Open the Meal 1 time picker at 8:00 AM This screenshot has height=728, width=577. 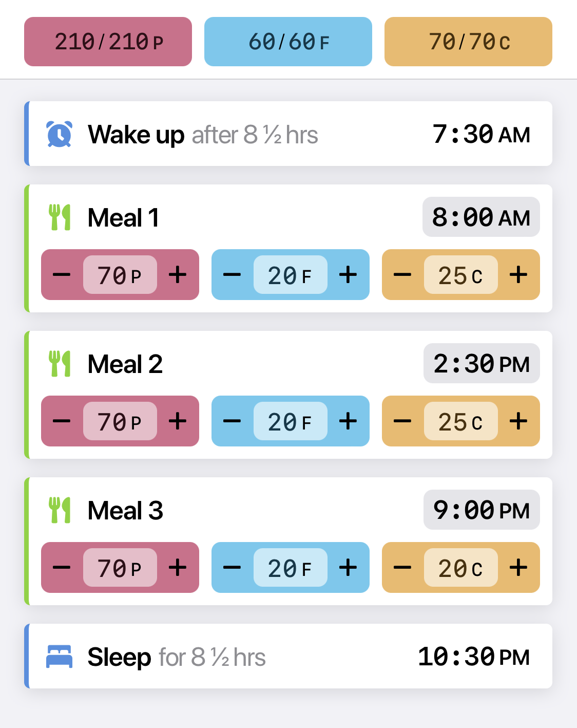tap(481, 217)
